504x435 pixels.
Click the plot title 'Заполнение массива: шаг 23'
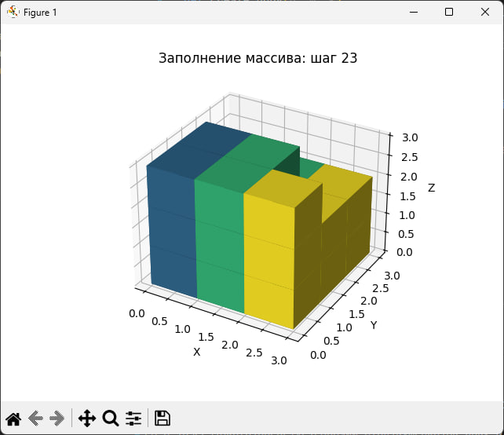[257, 59]
